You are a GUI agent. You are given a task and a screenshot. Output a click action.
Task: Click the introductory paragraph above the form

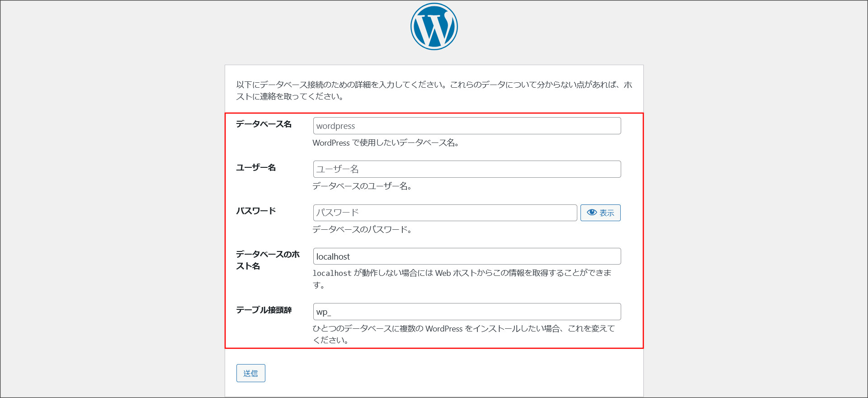434,90
